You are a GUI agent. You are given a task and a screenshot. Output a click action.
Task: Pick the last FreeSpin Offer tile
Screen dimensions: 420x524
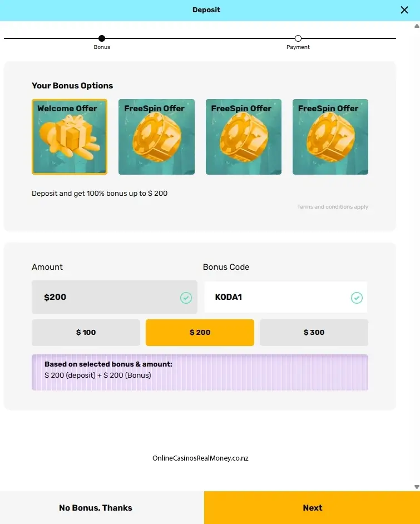click(330, 136)
